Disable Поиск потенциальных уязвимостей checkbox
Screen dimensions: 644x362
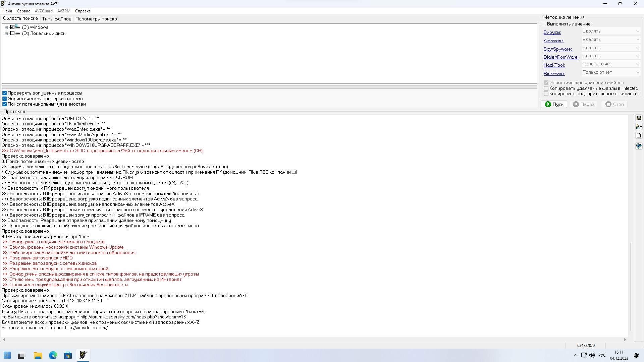coord(5,104)
